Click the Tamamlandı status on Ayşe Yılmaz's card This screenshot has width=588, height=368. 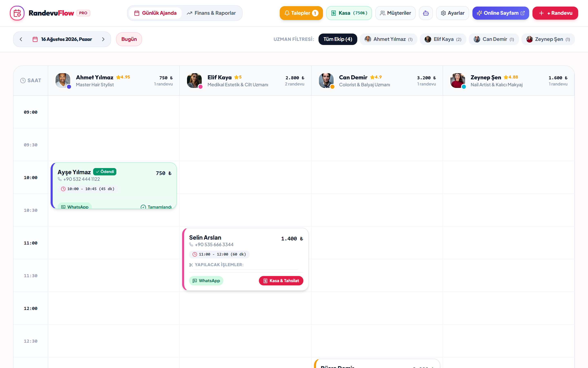(x=156, y=207)
